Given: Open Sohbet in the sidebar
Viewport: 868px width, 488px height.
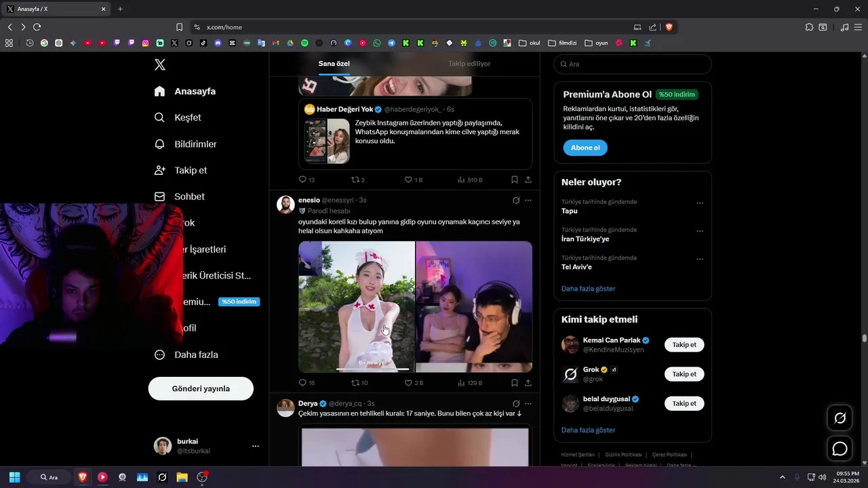Looking at the screenshot, I should tap(179, 197).
